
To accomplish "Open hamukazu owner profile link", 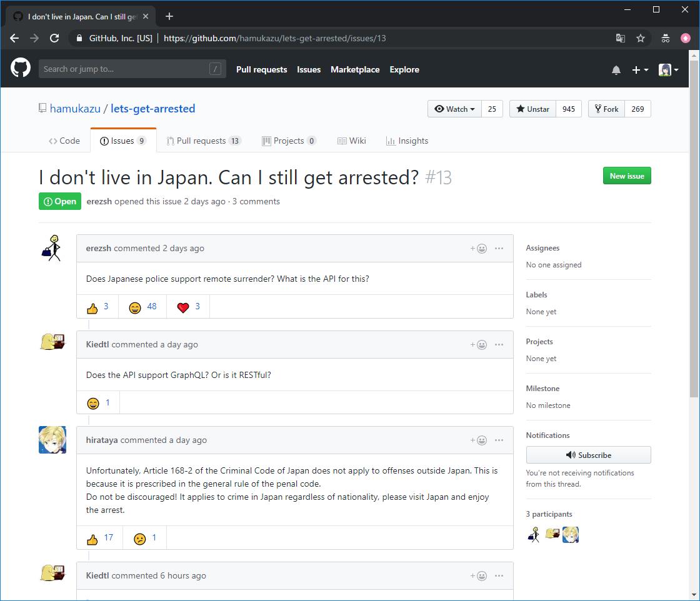I will pyautogui.click(x=75, y=109).
